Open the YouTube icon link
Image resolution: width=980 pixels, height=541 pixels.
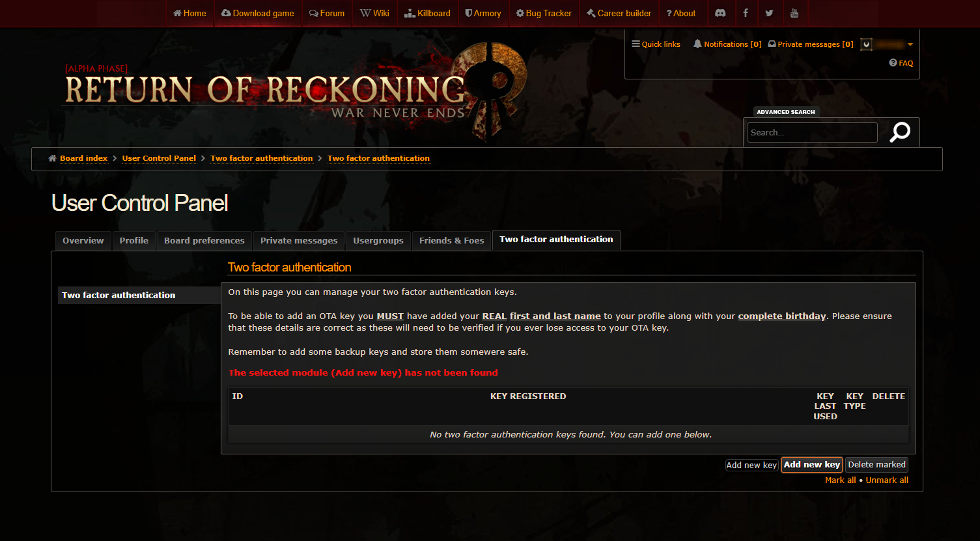point(794,13)
